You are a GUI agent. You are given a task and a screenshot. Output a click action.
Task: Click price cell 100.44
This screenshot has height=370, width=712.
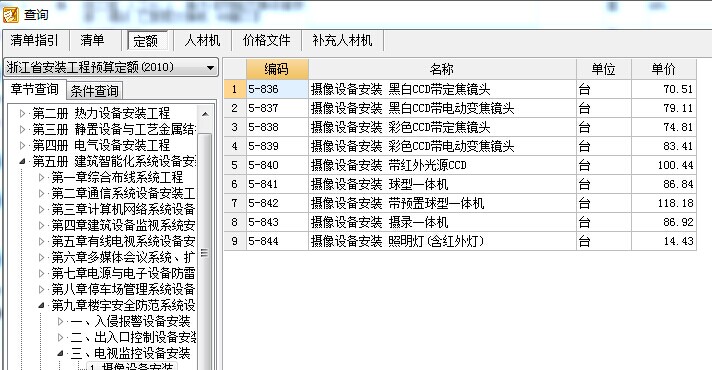click(x=663, y=165)
